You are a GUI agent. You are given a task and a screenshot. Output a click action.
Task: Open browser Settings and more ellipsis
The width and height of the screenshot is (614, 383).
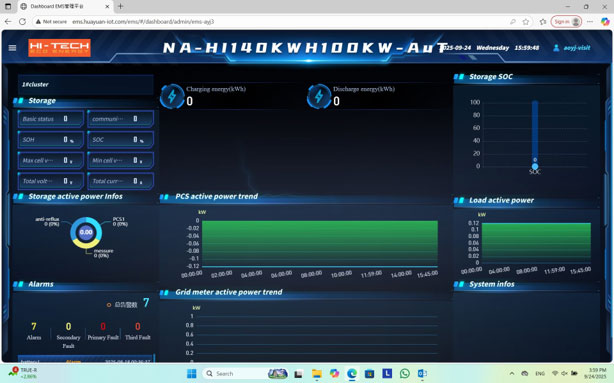(590, 22)
